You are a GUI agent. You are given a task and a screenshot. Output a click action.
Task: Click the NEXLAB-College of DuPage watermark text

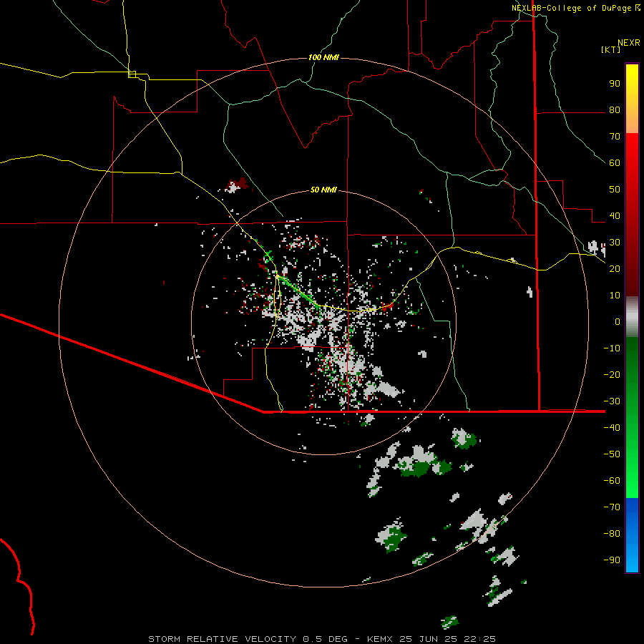(x=575, y=8)
